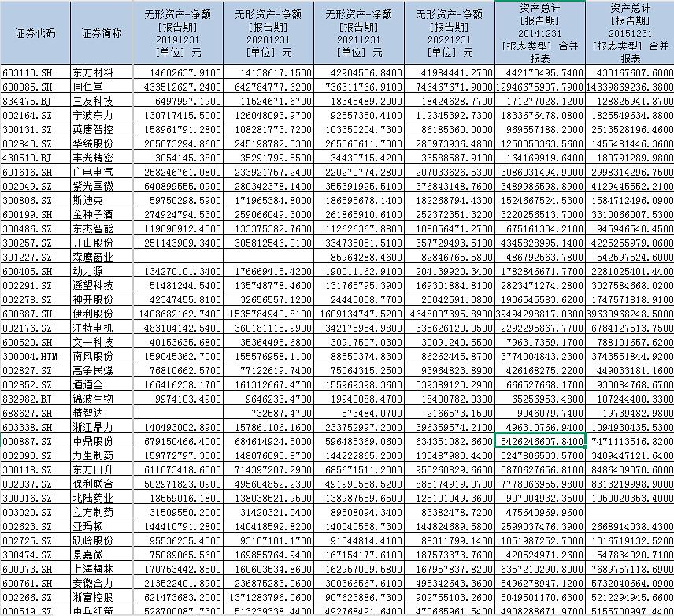Screen dimensions: 674x616
Task: Select value 732587.4700 in 精智达 row
Action: [268, 413]
